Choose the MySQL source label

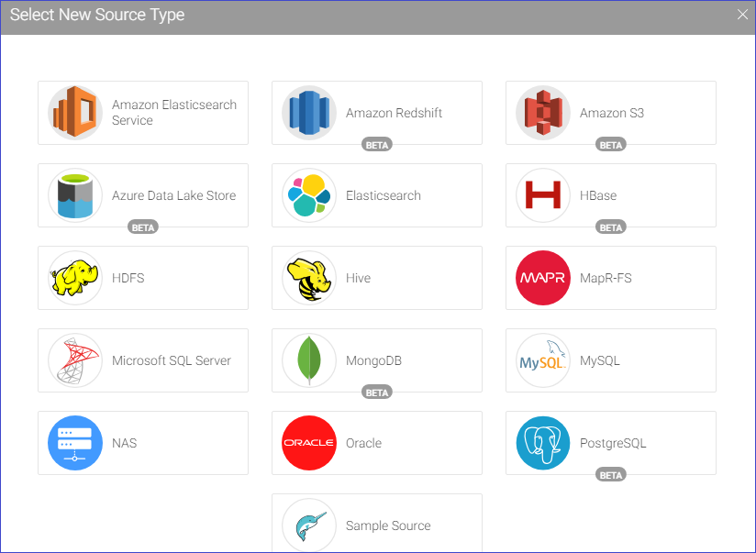tap(599, 360)
